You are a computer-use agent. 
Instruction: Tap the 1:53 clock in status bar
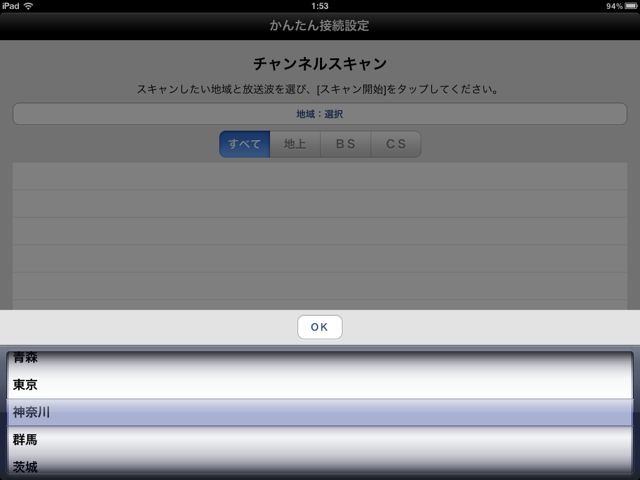[320, 6]
